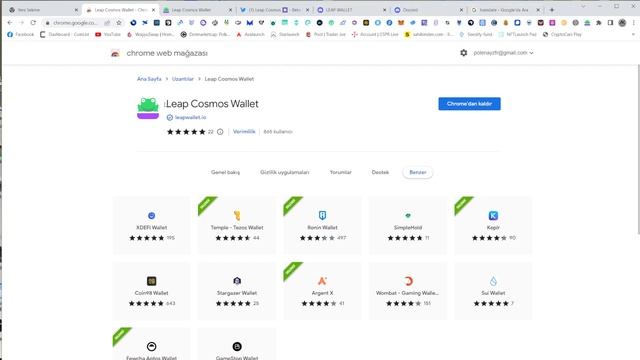Toggle the browser side panel icon
This screenshot has height=360, width=640.
610,23
